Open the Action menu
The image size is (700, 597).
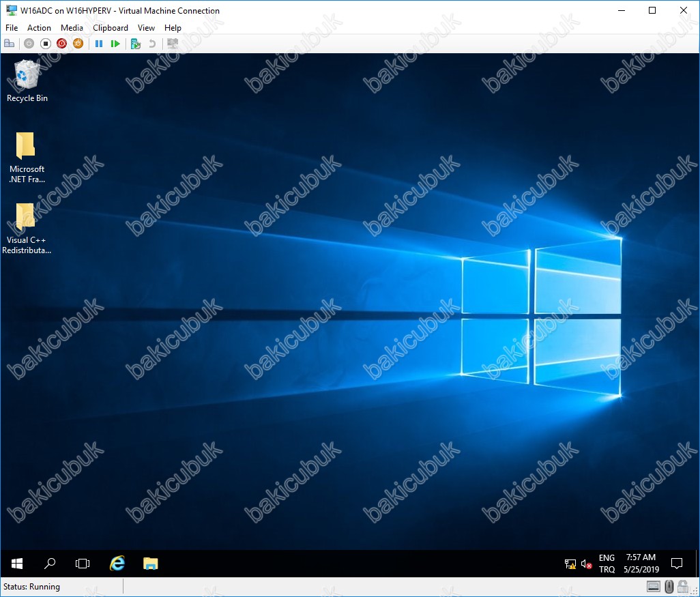point(40,28)
